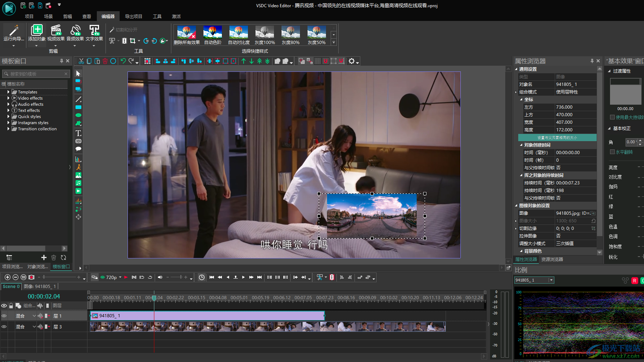Click in the template search field
This screenshot has height=362, width=644.
click(35, 74)
